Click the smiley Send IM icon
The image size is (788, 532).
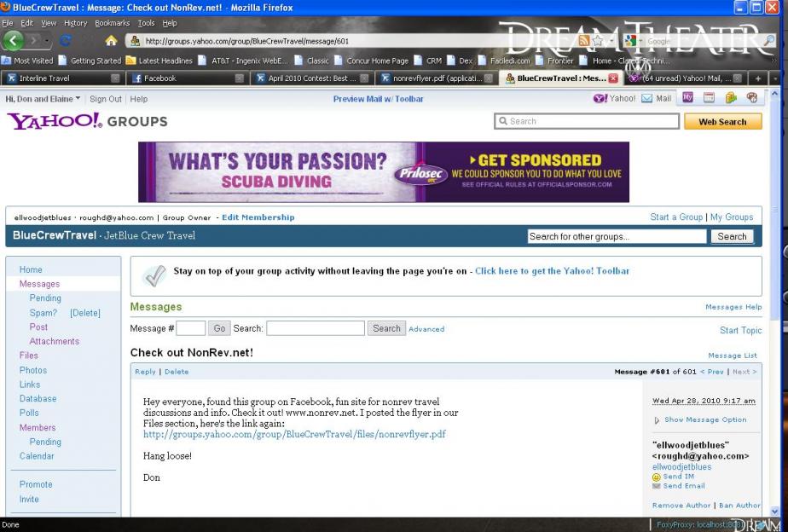point(657,477)
